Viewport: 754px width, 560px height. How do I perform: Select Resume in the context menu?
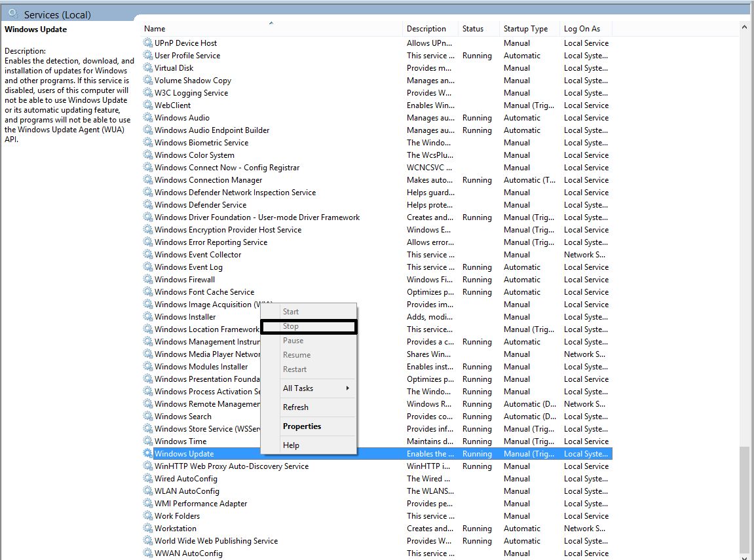click(x=309, y=355)
